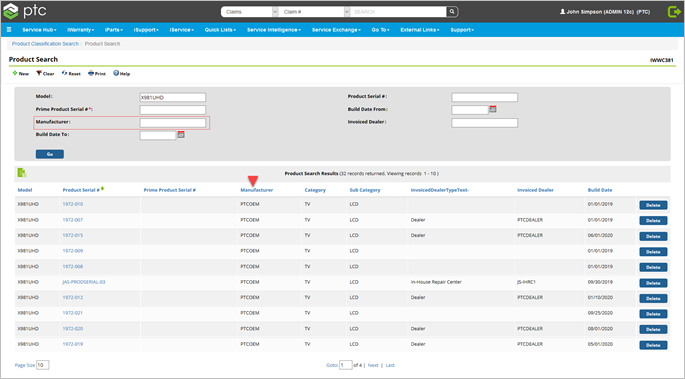685x379 pixels.
Task: Sort by Product Serial # column header
Action: 81,190
